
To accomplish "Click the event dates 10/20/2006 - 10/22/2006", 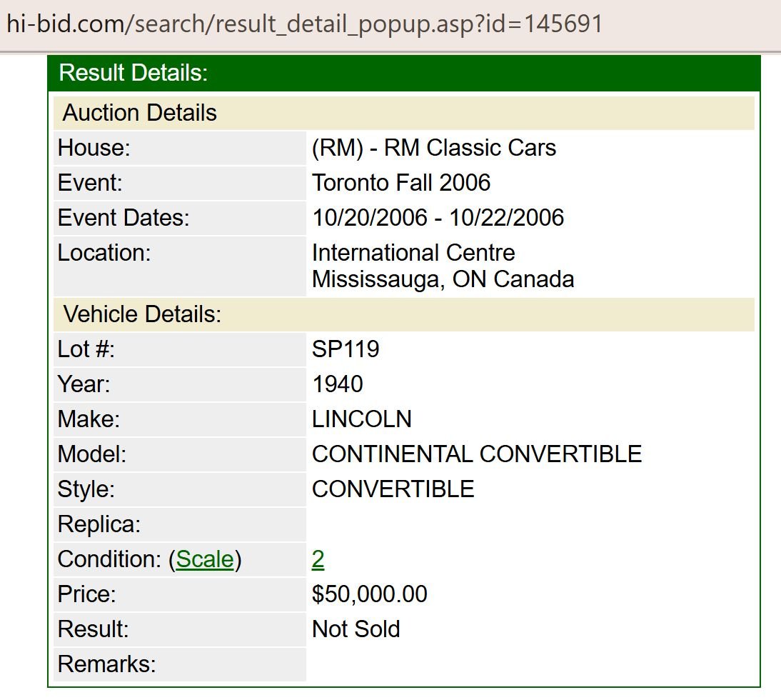I will tap(438, 218).
